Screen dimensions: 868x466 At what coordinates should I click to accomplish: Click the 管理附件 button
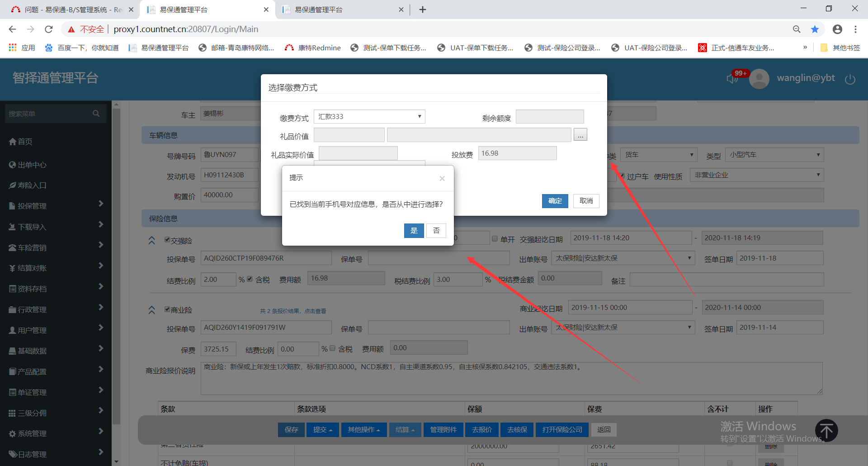pyautogui.click(x=443, y=430)
